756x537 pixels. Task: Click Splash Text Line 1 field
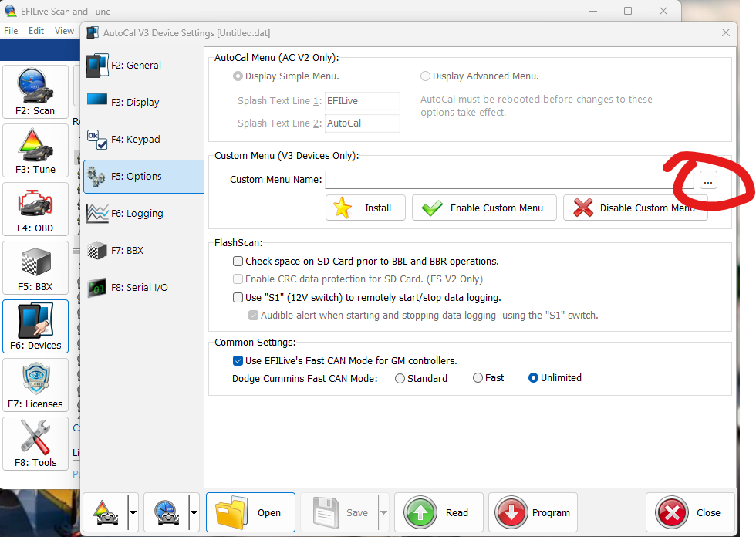pyautogui.click(x=362, y=101)
